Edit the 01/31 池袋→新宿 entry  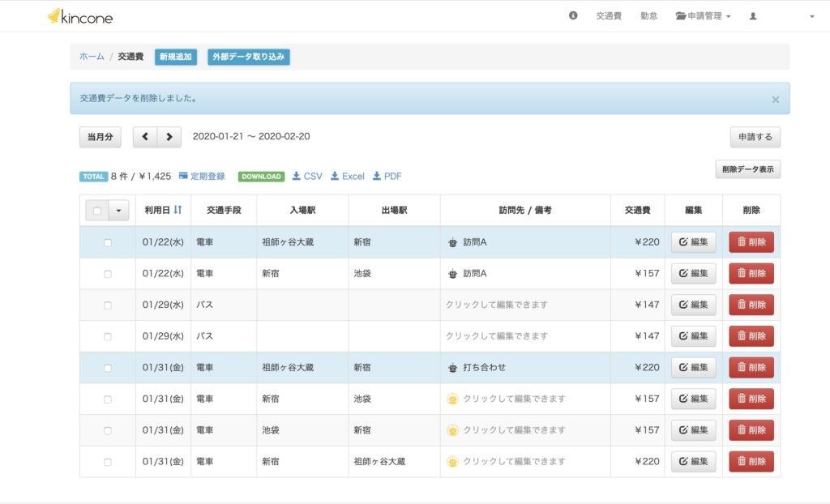click(694, 430)
